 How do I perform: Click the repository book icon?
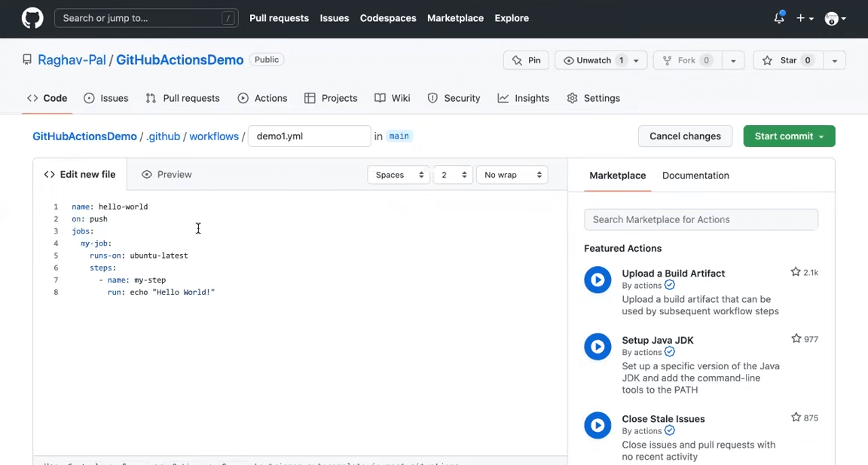26,60
